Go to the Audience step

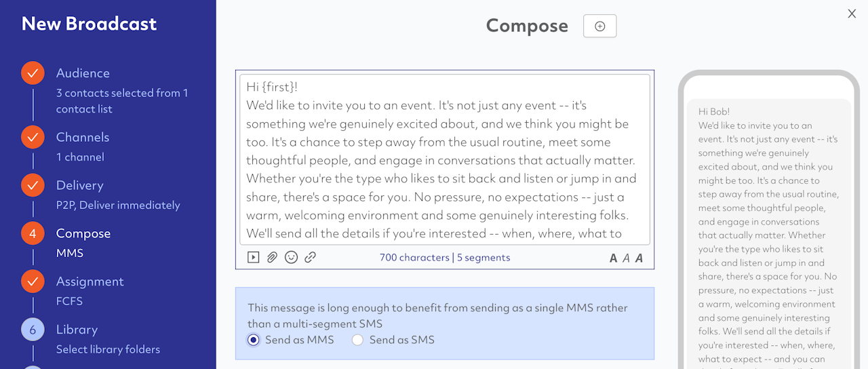pos(83,73)
